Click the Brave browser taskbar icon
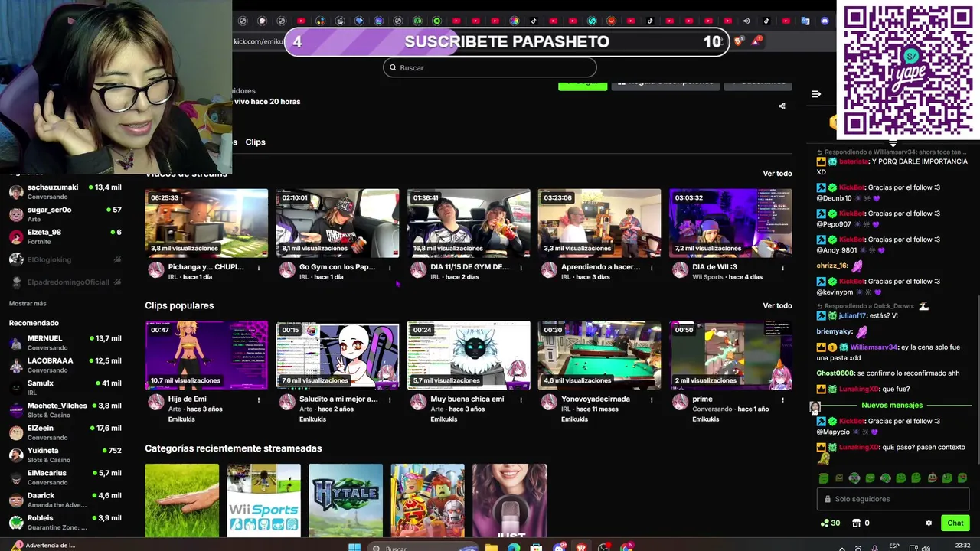Image resolution: width=980 pixels, height=551 pixels. point(582,546)
